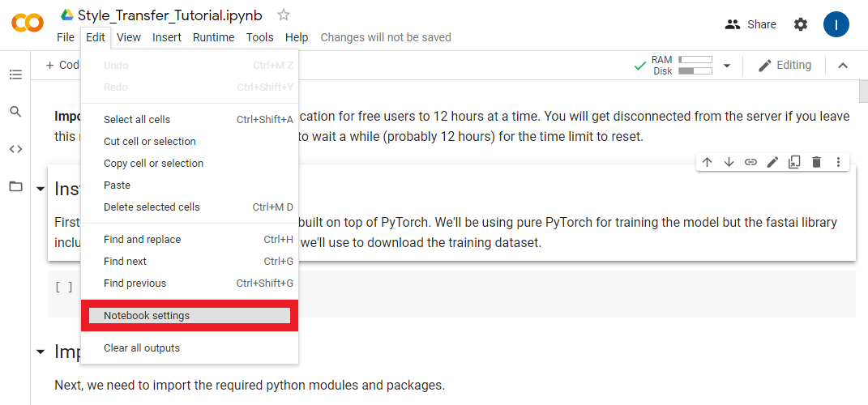Image resolution: width=868 pixels, height=405 pixels.
Task: Open the table of contents sidebar icon
Action: point(15,75)
